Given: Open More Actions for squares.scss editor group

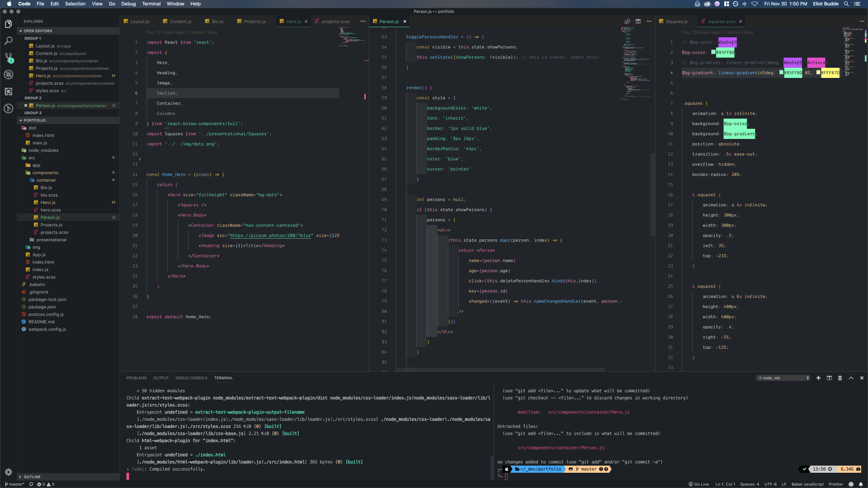Looking at the screenshot, I should coord(862,21).
